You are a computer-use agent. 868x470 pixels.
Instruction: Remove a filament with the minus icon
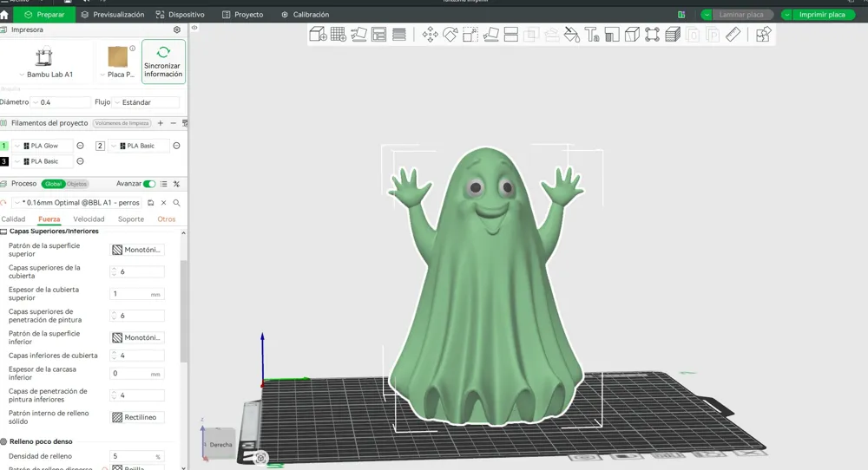174,123
